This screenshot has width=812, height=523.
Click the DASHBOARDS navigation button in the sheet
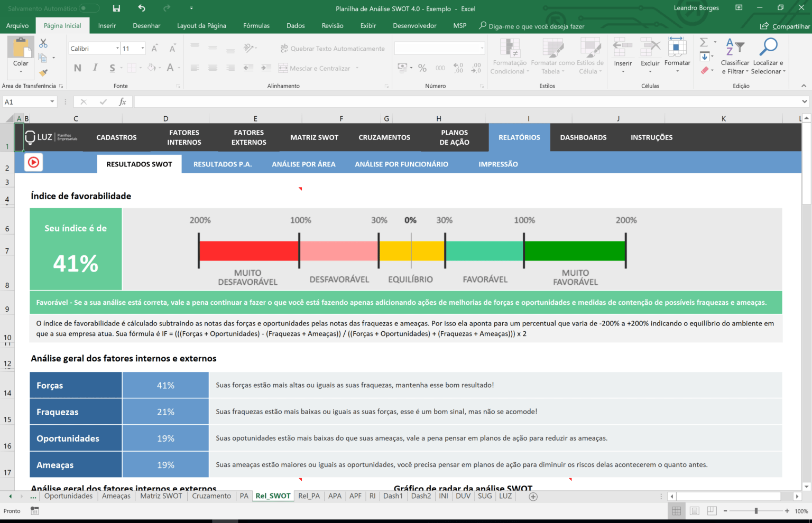click(x=583, y=137)
